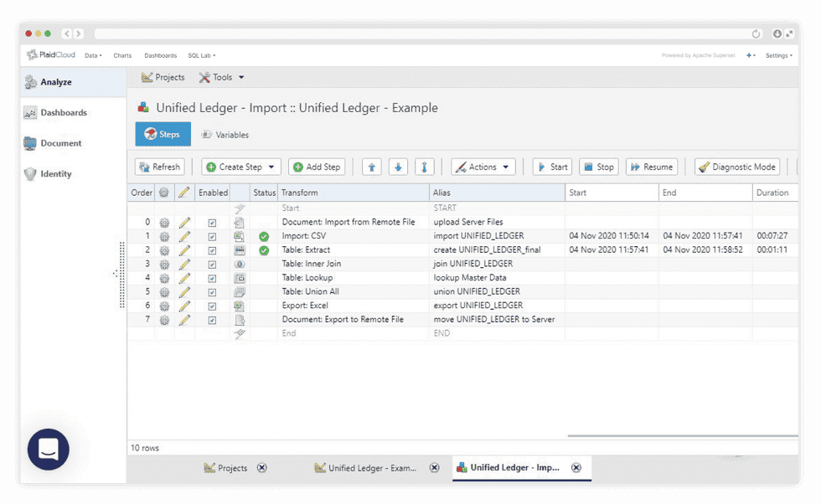Edit Table Inner Join step via pencil
Screen dimensions: 821x504
pos(184,265)
